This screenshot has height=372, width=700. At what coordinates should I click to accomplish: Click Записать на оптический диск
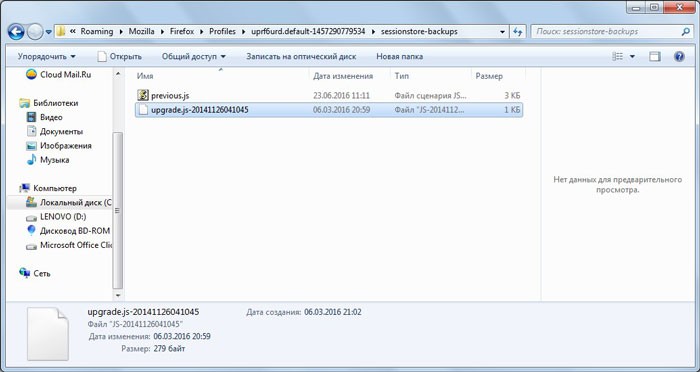click(x=301, y=56)
